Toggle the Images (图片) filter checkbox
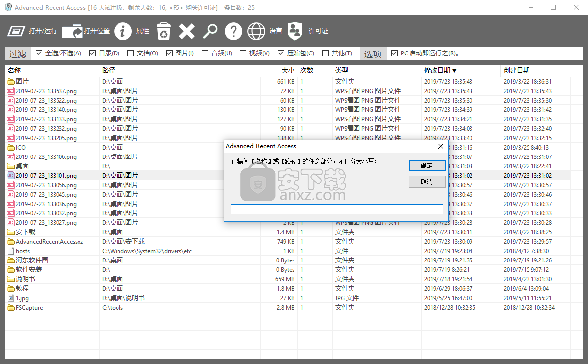The image size is (588, 364). [x=169, y=53]
